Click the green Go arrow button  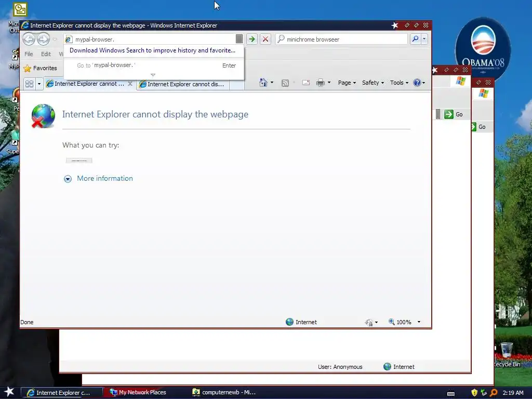coord(252,39)
